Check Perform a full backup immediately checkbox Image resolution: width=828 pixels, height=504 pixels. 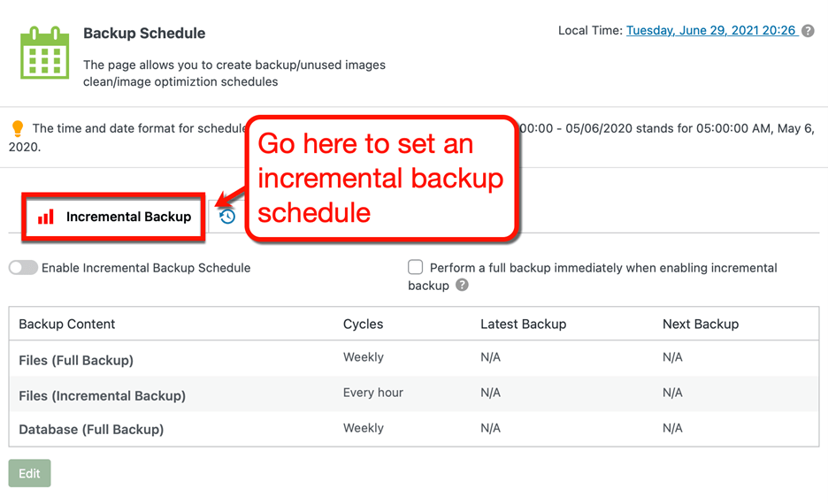tap(416, 267)
